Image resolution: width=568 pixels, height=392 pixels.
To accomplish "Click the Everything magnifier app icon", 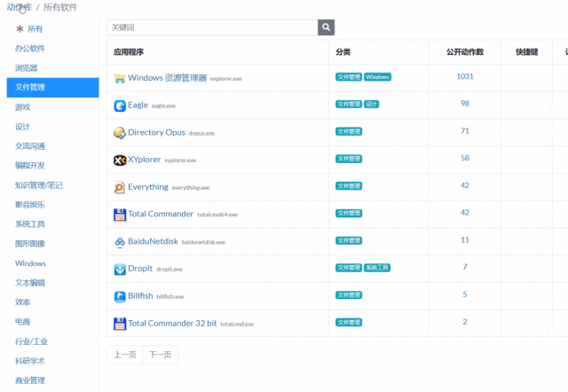I will coord(120,187).
